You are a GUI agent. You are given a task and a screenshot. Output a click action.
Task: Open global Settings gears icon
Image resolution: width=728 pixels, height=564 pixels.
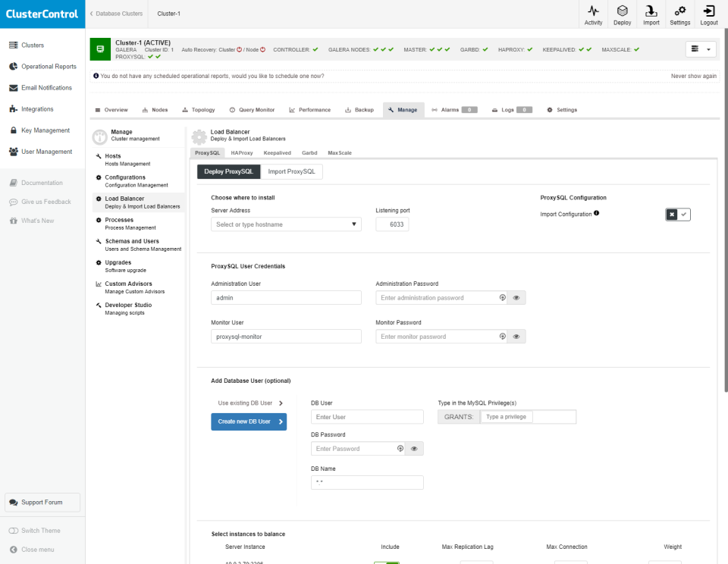679,11
